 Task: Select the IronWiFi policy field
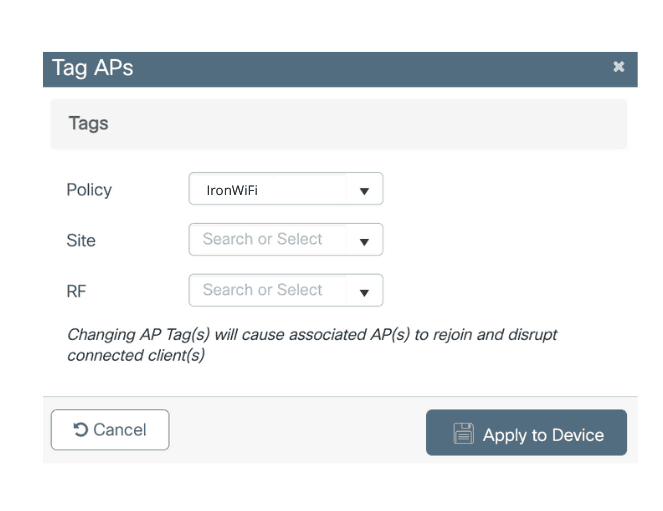[267, 190]
